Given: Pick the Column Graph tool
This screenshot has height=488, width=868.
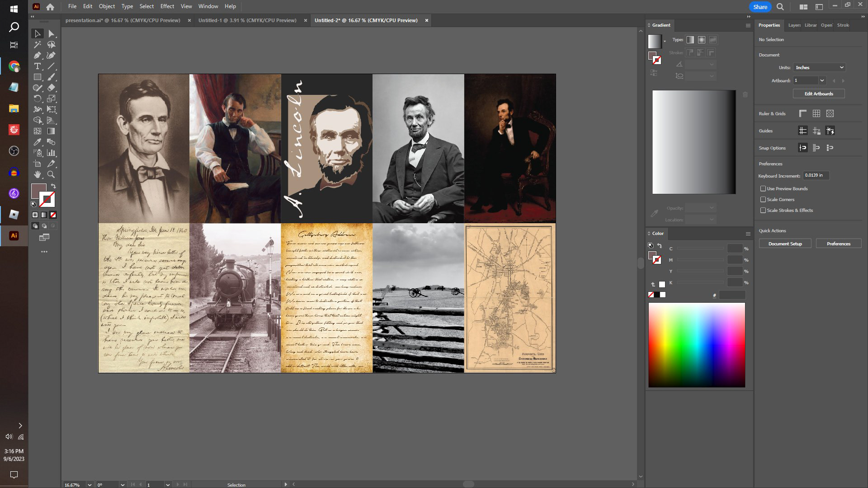Looking at the screenshot, I should click(51, 153).
